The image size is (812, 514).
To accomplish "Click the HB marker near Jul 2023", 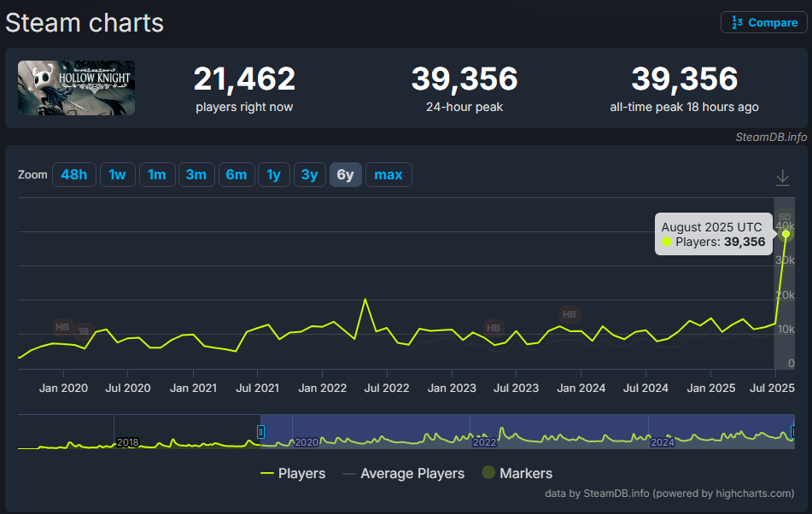I will point(493,328).
